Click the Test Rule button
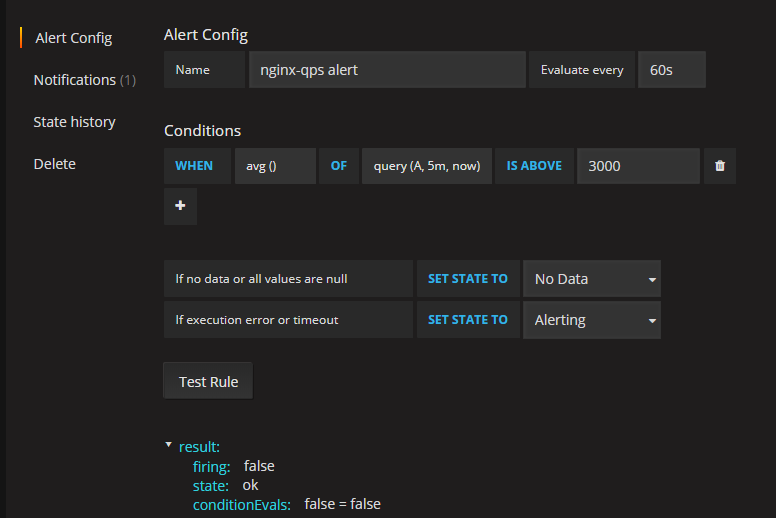Screen dimensions: 776x518 pos(208,381)
